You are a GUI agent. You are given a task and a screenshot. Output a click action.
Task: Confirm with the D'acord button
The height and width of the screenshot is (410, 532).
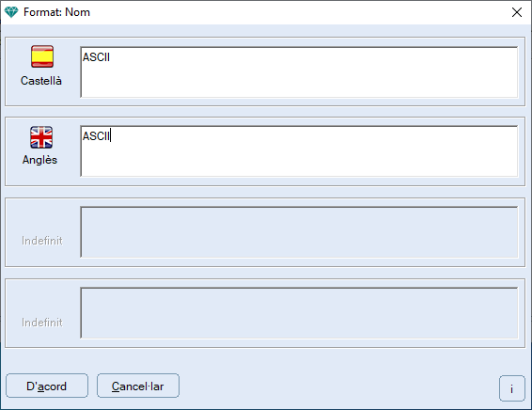tap(47, 386)
